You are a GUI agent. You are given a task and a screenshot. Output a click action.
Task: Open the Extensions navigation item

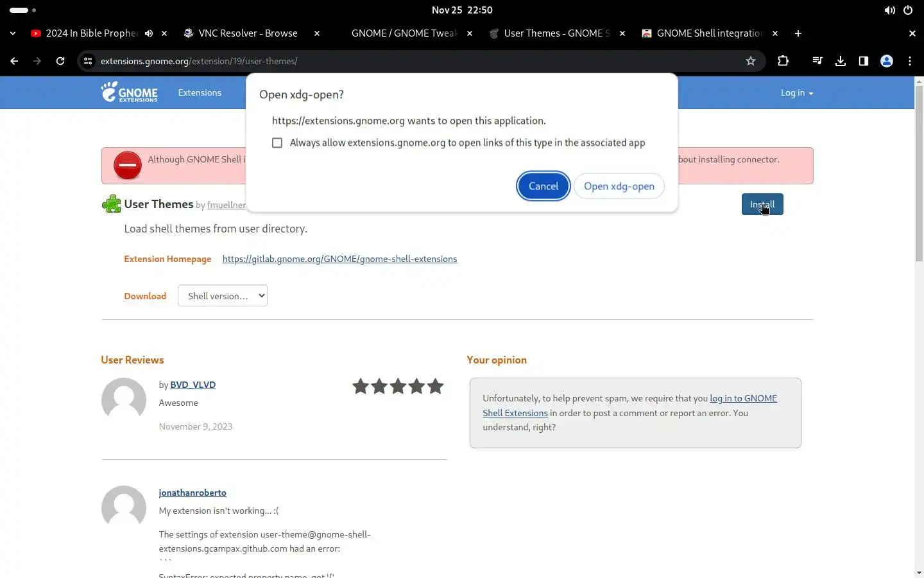(200, 92)
